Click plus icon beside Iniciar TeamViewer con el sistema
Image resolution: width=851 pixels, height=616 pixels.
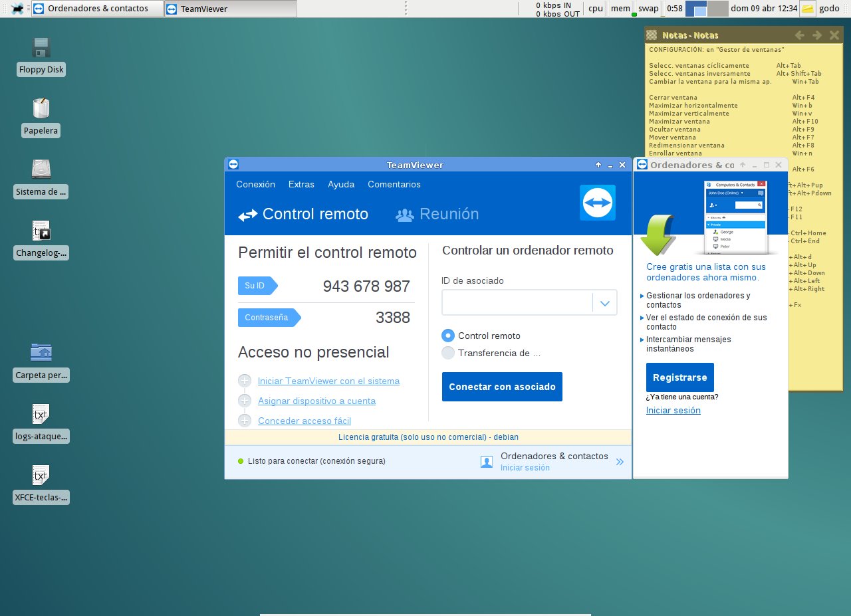[245, 381]
